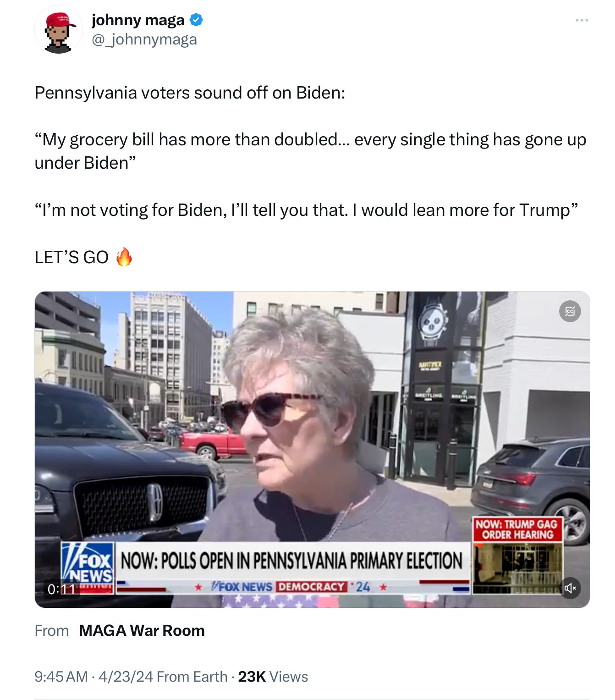Viewport: 615px width, 700px height.
Task: Click the tweet text about grocery bill
Action: click(310, 151)
